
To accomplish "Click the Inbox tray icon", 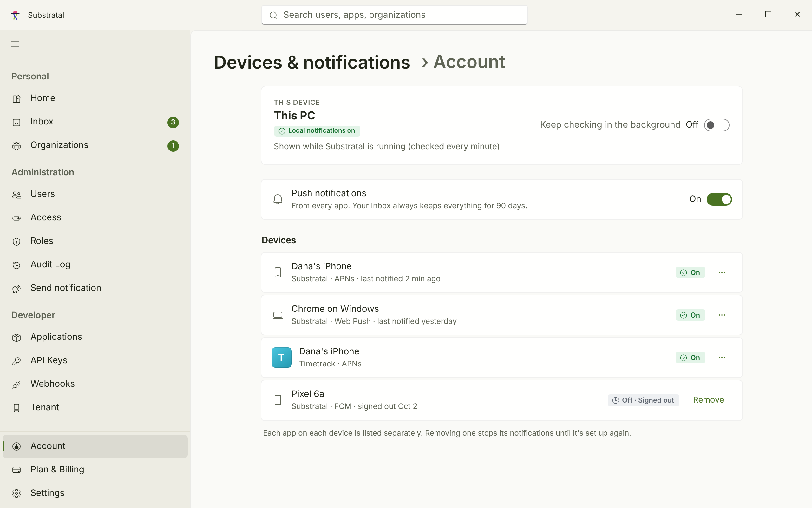I will pyautogui.click(x=16, y=122).
